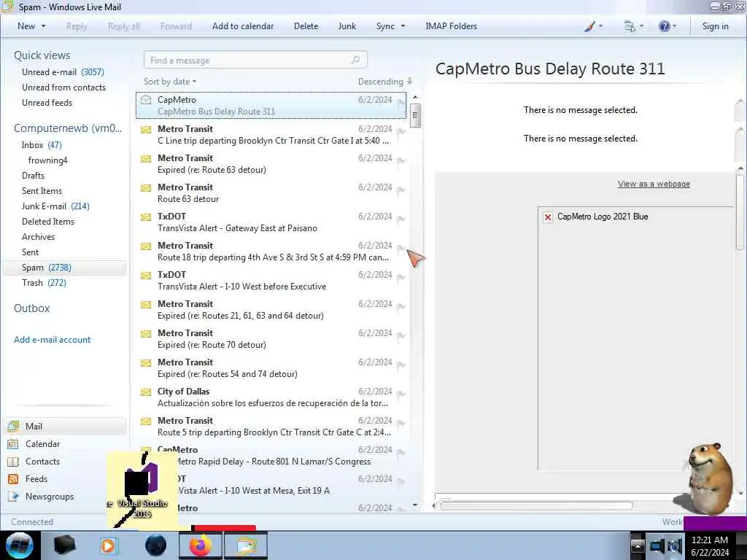Open Firefox from the taskbar
The height and width of the screenshot is (560, 747).
[201, 545]
